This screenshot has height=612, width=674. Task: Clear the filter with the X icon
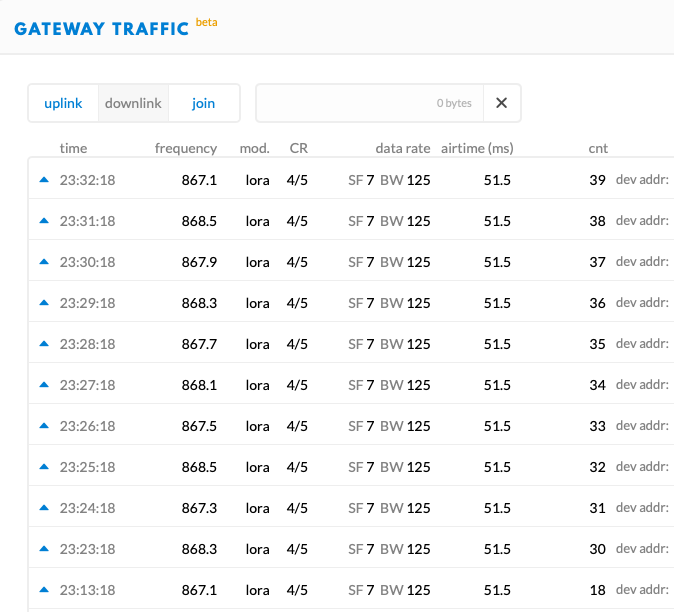502,103
